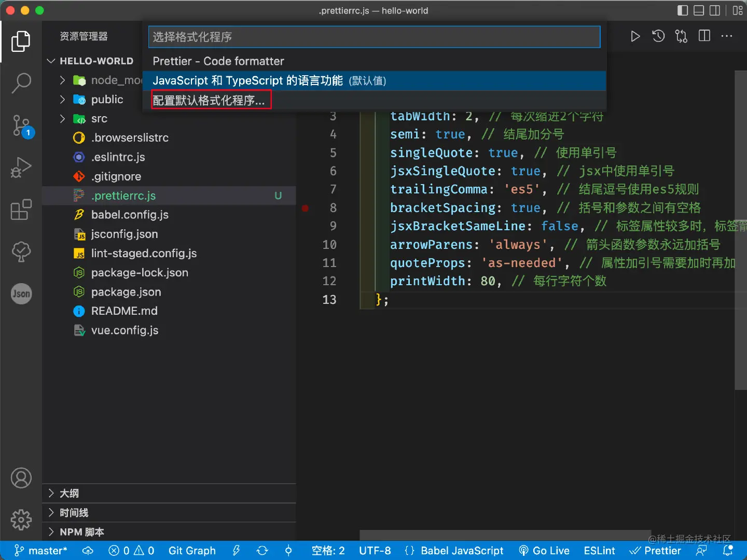Toggle the primary side bar layout icon
747x560 pixels.
[683, 10]
